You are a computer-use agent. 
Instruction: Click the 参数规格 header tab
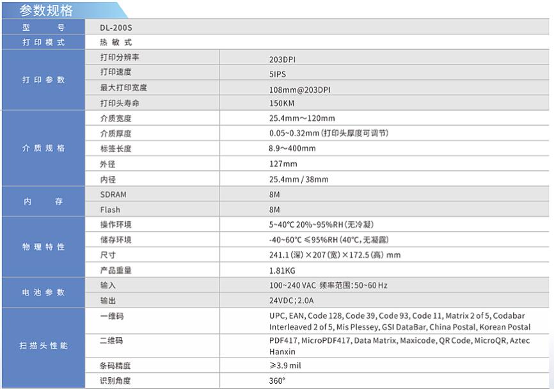[x=46, y=10]
